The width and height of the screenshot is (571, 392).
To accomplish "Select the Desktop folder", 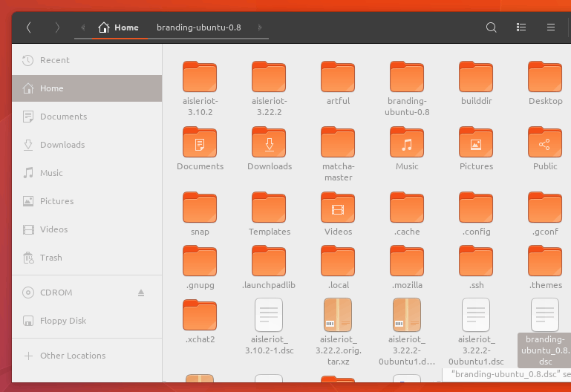I will (x=545, y=83).
